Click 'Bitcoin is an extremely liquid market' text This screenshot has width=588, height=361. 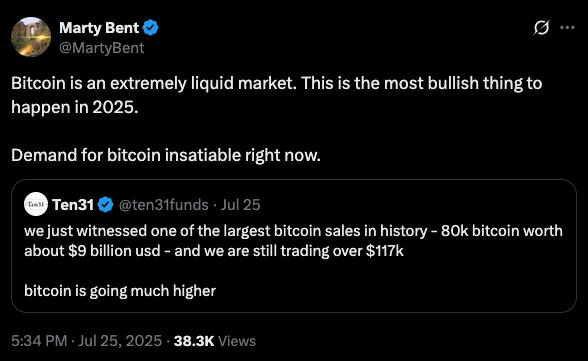pyautogui.click(x=154, y=83)
